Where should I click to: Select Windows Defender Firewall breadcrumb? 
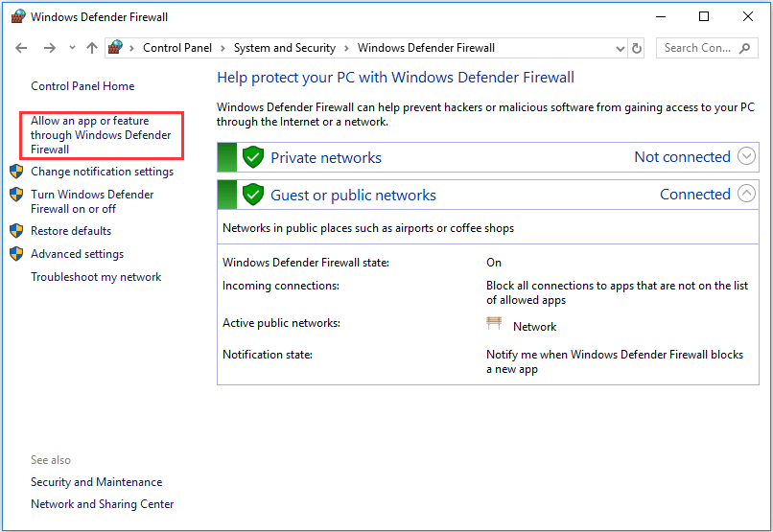point(426,48)
